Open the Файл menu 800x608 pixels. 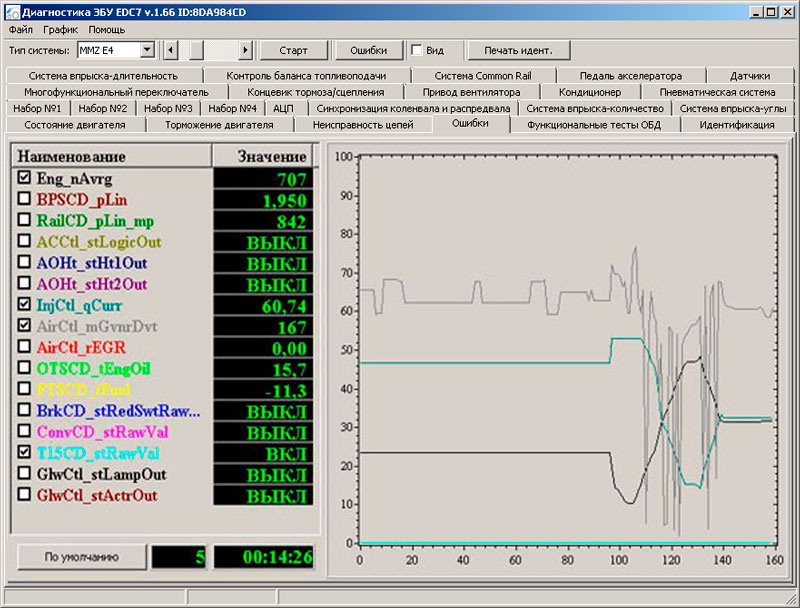click(20, 30)
